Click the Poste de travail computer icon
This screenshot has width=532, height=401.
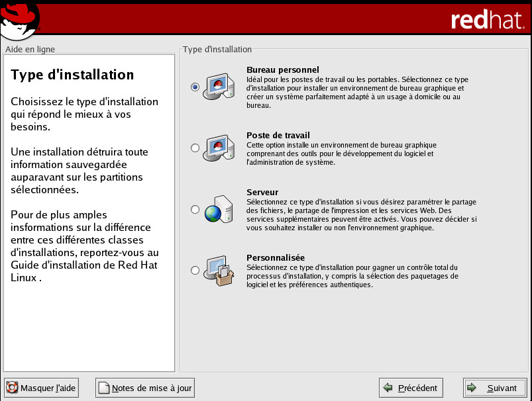219,148
